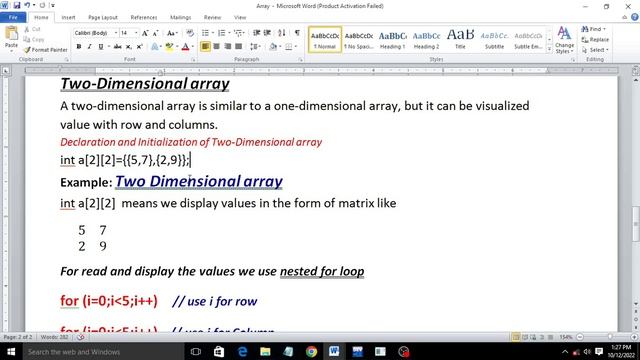
Task: Expand the Bullets list dropdown
Action: point(213,33)
